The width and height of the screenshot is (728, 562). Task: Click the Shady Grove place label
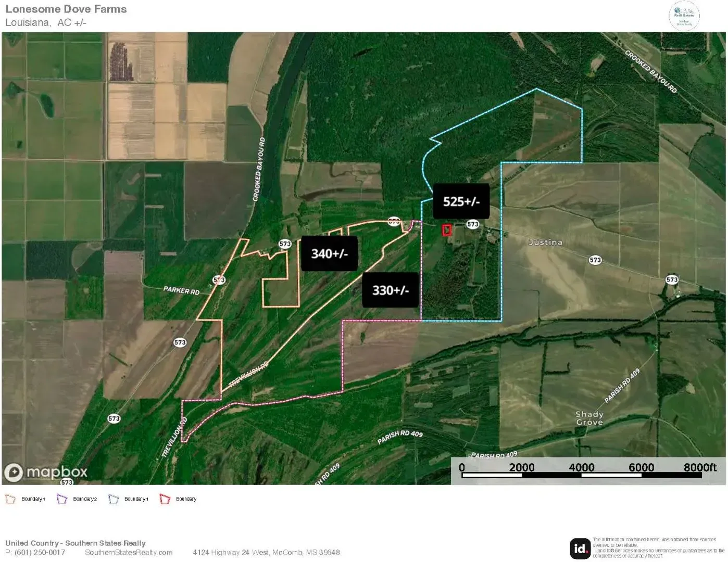pos(589,418)
